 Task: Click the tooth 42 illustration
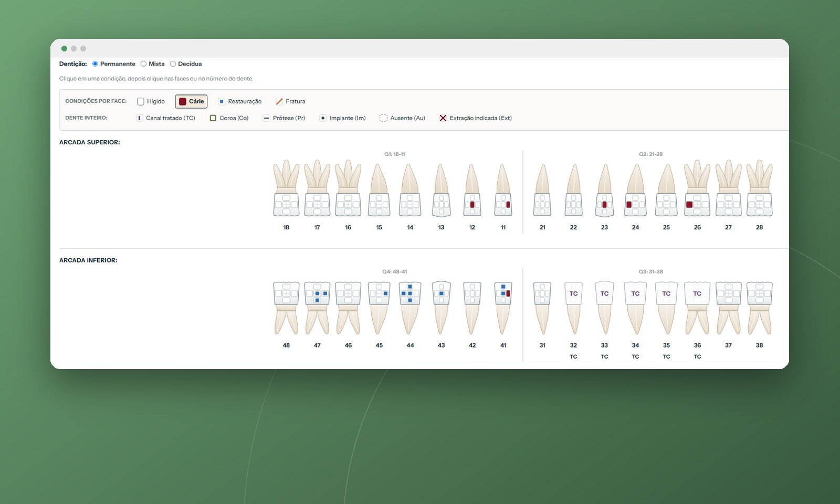(x=472, y=308)
